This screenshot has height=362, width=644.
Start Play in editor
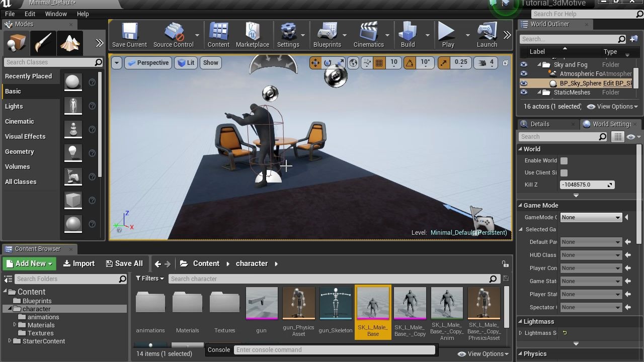pos(448,35)
